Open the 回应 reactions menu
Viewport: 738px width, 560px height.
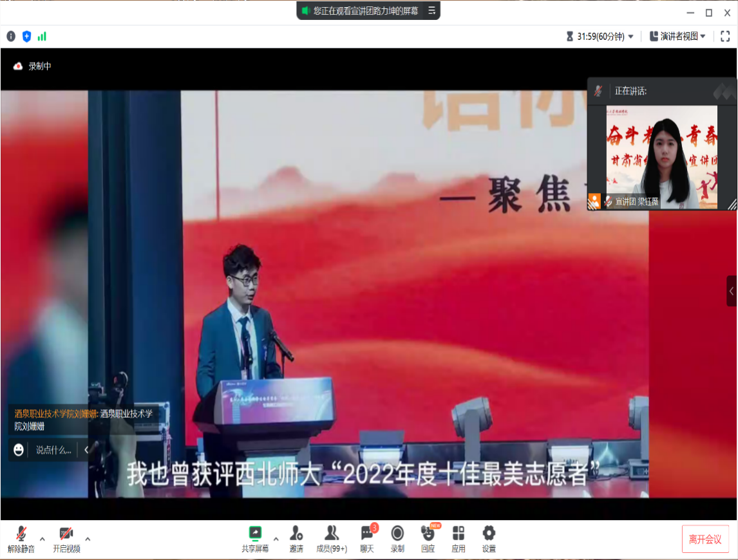pos(428,539)
